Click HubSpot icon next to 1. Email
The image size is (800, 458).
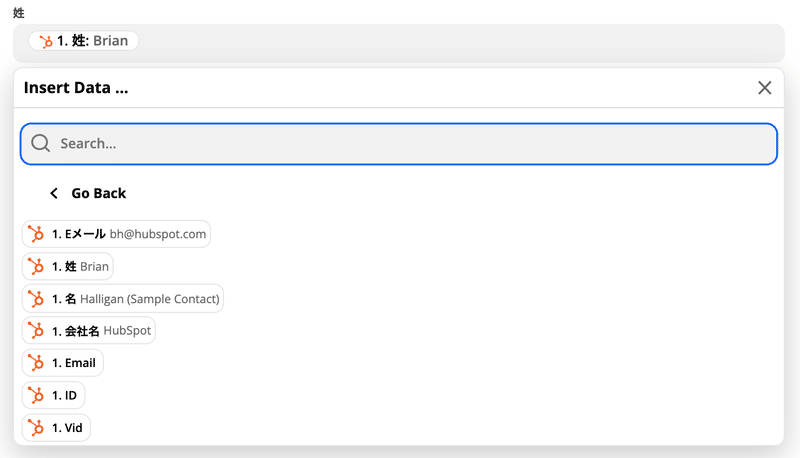tap(36, 363)
